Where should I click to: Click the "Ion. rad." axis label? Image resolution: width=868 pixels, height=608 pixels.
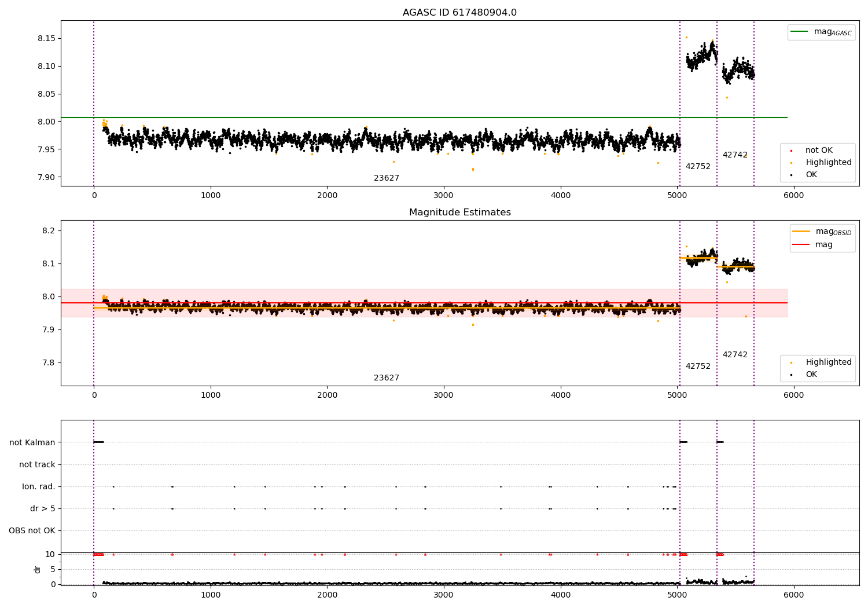click(39, 487)
